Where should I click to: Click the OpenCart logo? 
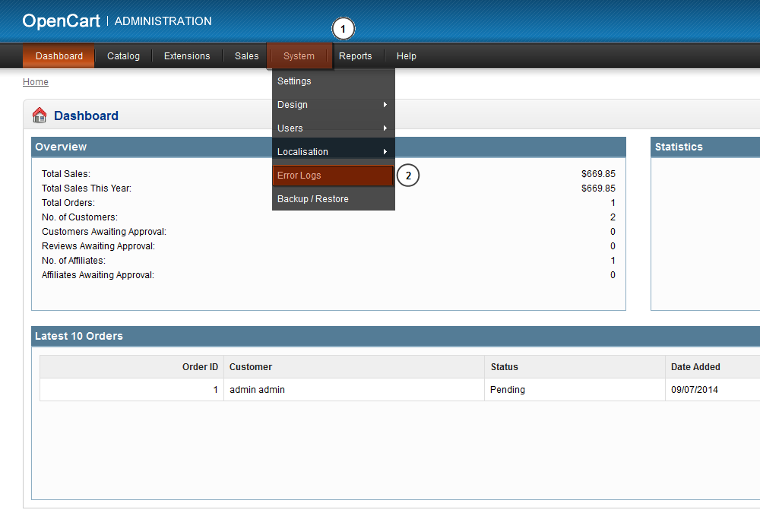pyautogui.click(x=61, y=21)
